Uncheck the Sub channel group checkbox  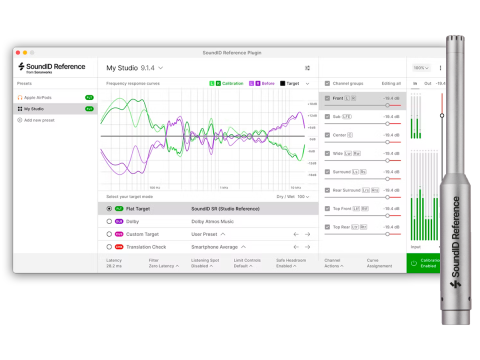pyautogui.click(x=327, y=117)
